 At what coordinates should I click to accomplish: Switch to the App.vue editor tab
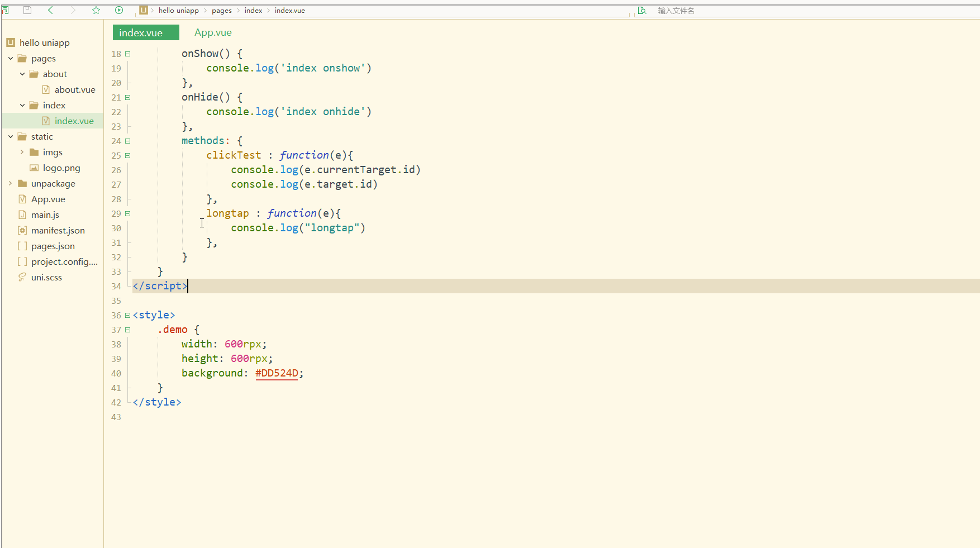tap(213, 32)
